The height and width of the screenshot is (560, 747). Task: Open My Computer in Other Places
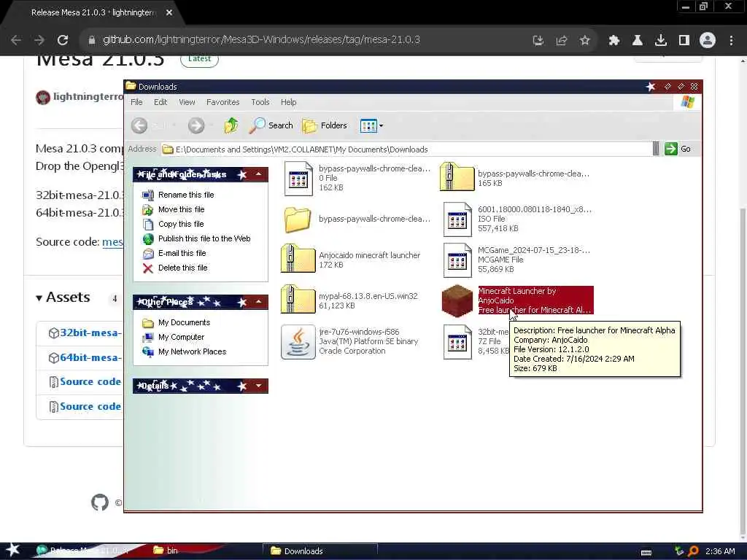(x=181, y=337)
